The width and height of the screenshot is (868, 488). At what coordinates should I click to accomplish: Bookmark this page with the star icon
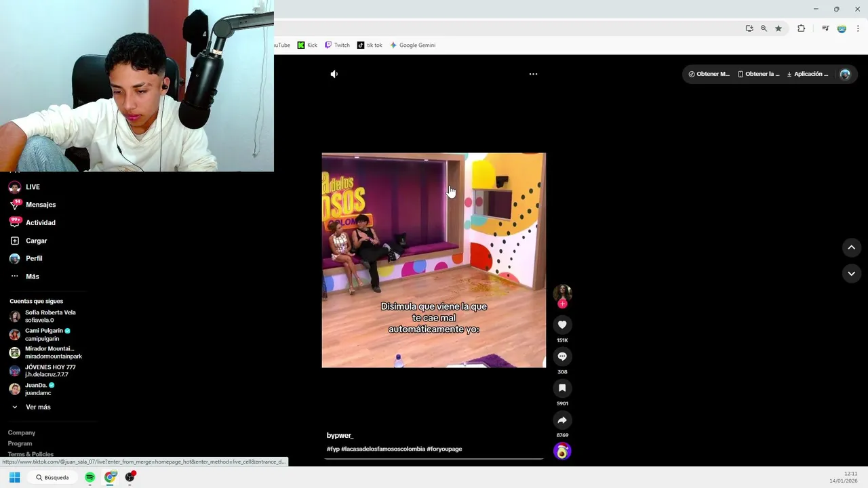(778, 28)
